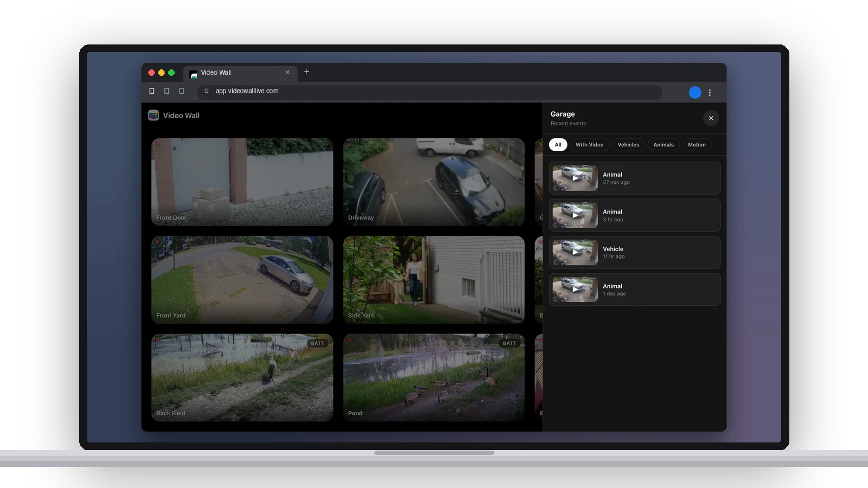The height and width of the screenshot is (488, 868).
Task: Click the Video Wall app logo icon
Action: tap(154, 115)
